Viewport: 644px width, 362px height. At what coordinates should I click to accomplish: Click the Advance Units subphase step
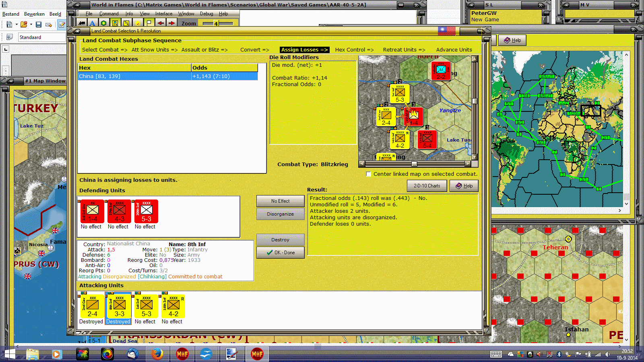[454, 50]
